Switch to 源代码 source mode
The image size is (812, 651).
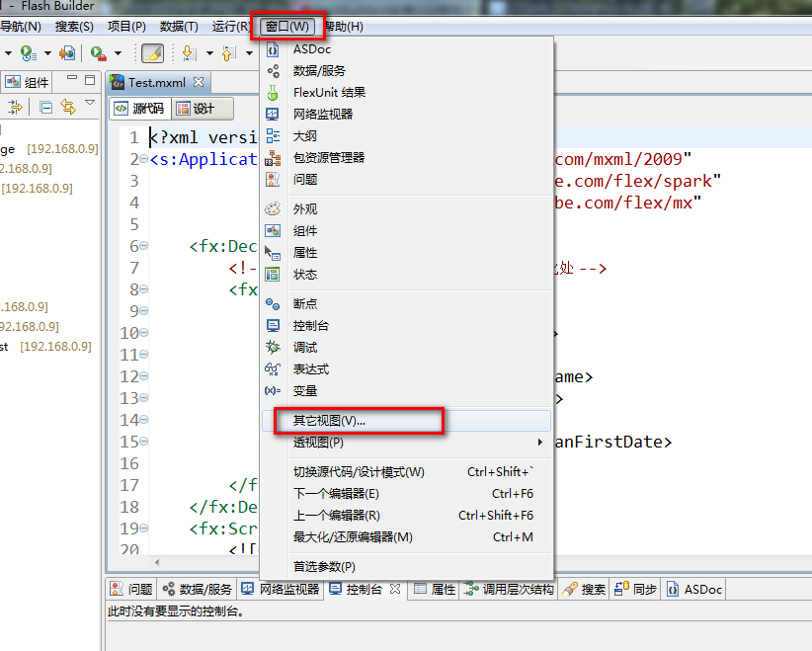click(140, 109)
